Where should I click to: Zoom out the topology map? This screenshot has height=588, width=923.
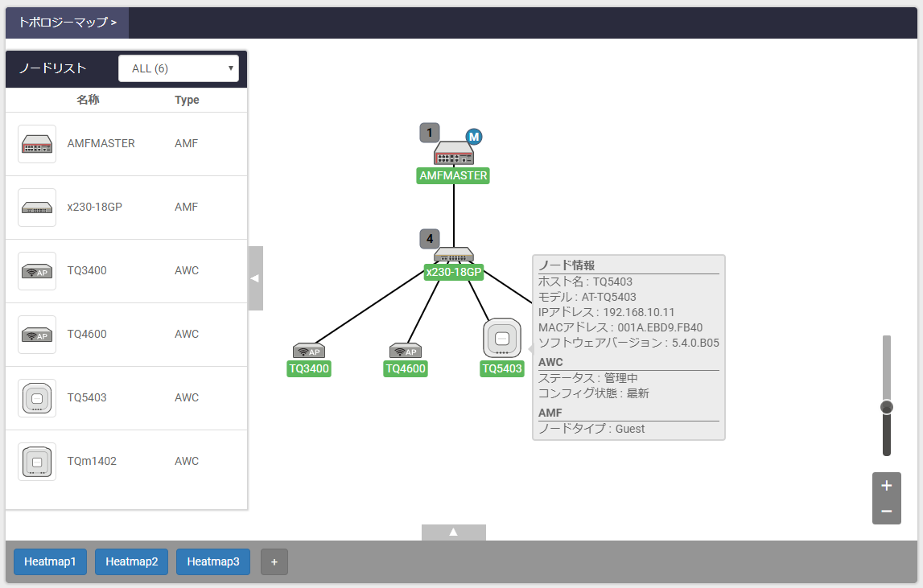click(886, 512)
